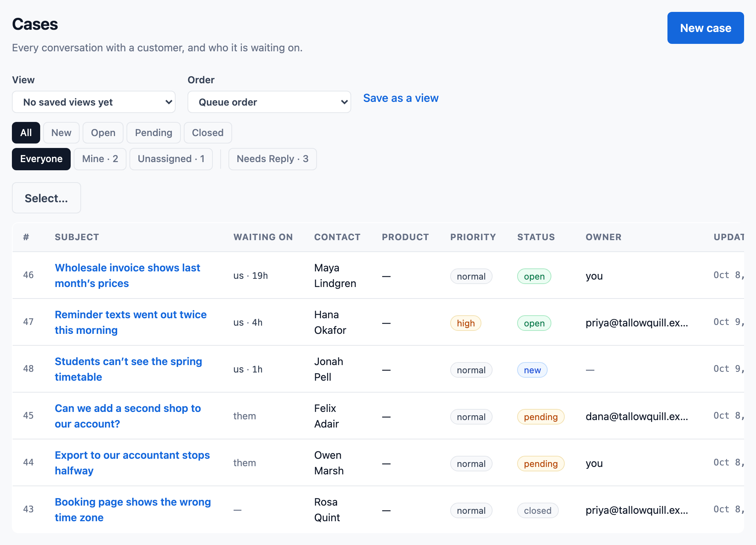Click the Save as a view link

click(x=401, y=98)
